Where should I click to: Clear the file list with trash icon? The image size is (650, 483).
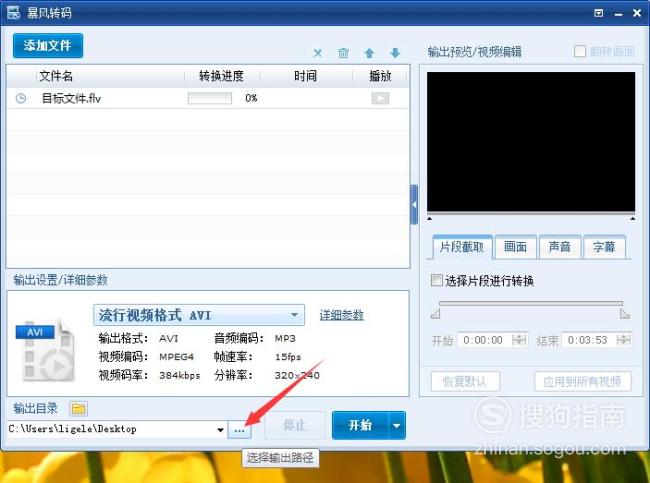pos(343,53)
